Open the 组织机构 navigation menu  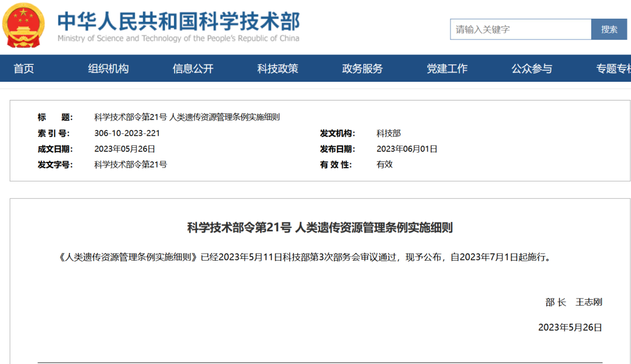tap(108, 69)
